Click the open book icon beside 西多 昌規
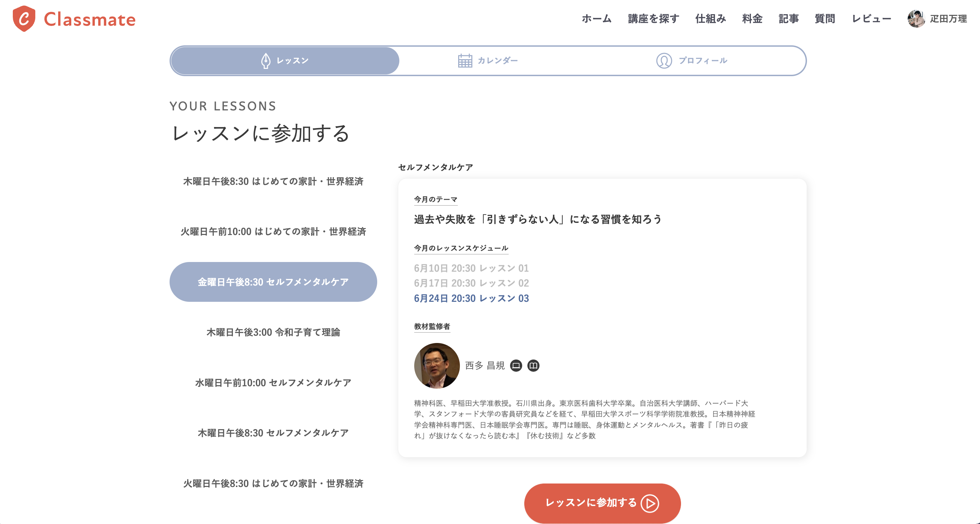980x524 pixels. pos(533,366)
